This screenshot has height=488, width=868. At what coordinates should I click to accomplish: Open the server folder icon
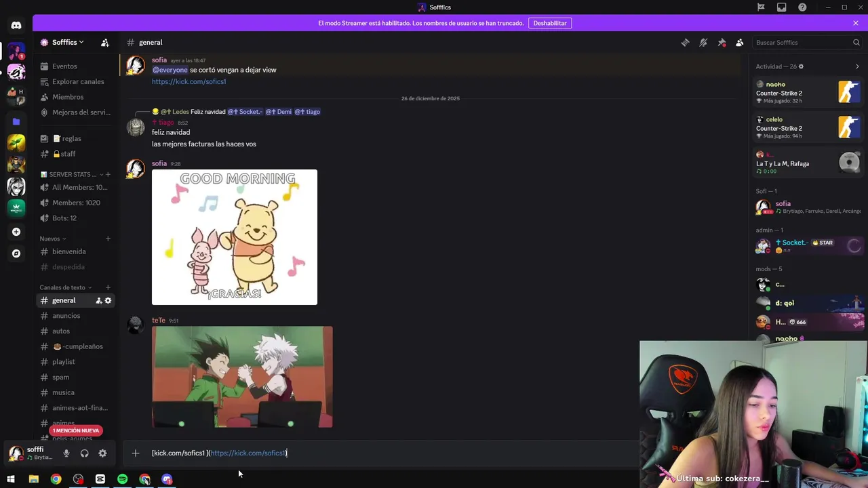[16, 121]
